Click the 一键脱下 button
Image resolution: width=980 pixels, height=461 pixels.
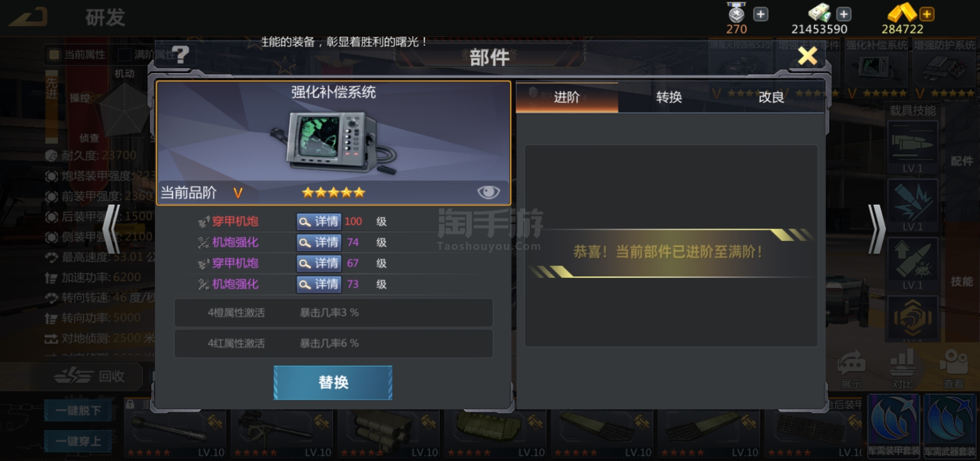tap(78, 410)
